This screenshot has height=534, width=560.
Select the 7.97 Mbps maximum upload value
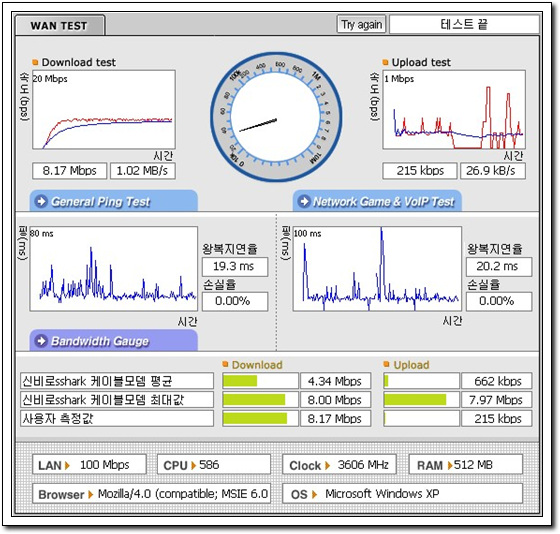pyautogui.click(x=497, y=400)
